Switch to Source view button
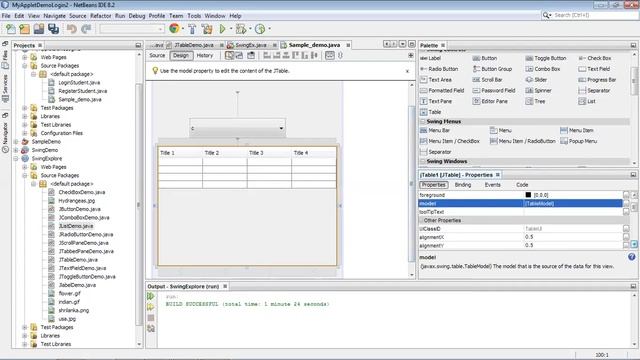The image size is (640, 360). click(157, 55)
